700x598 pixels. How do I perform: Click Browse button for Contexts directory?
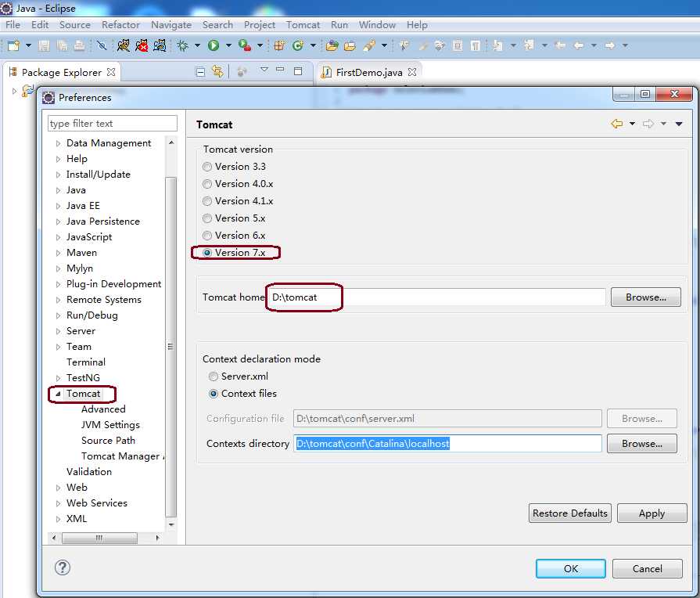tap(641, 443)
